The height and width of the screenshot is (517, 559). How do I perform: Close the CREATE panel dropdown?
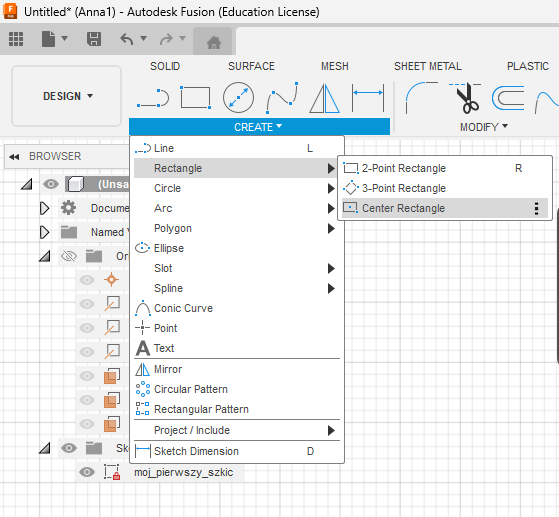tap(259, 127)
